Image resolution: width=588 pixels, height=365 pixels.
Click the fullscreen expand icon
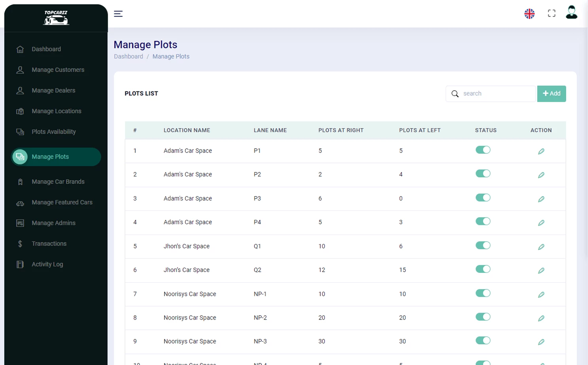tap(551, 13)
